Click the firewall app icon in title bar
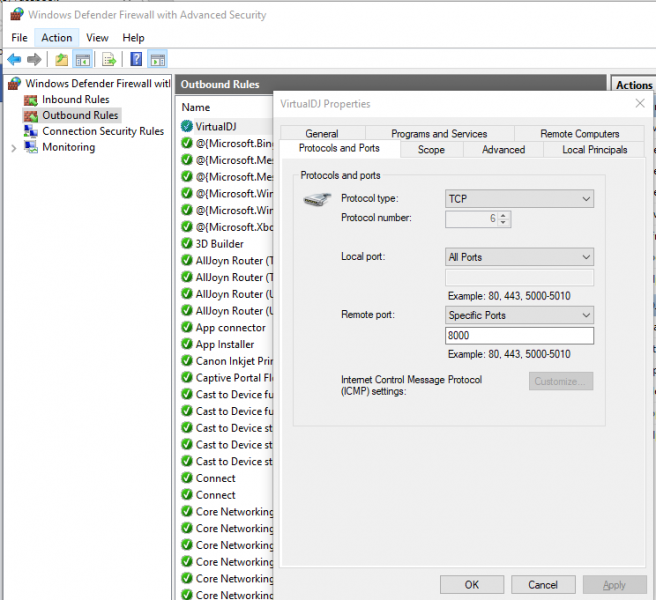This screenshot has height=600, width=656. (17, 14)
